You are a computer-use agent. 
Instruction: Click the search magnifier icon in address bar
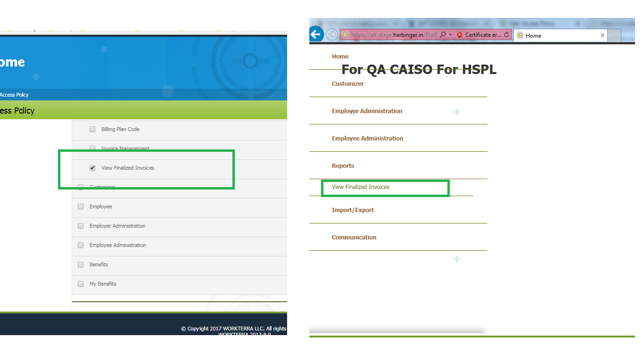[443, 35]
